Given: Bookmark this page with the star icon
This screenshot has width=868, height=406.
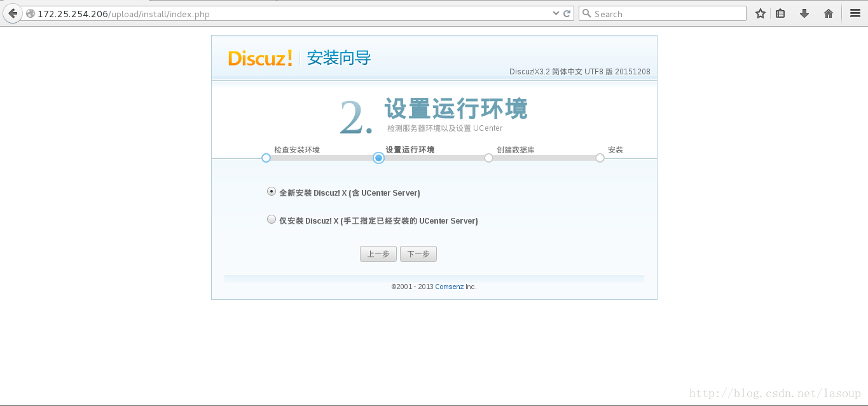Looking at the screenshot, I should 761,13.
